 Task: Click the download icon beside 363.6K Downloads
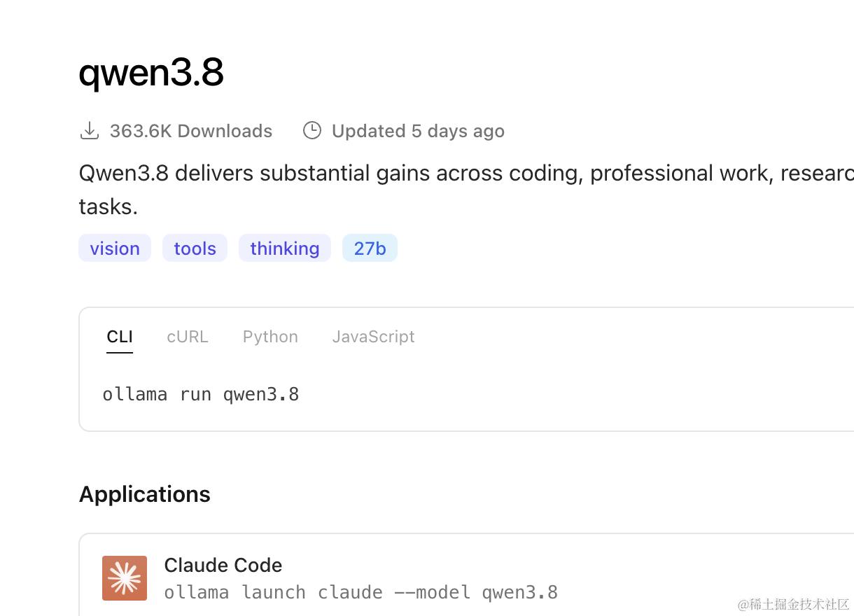click(90, 131)
